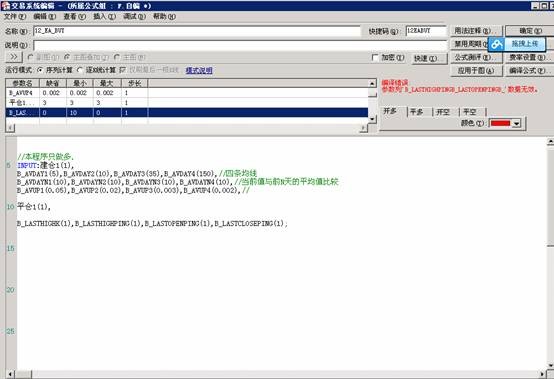
Task: Click the 步长 column header
Action: pyautogui.click(x=135, y=83)
